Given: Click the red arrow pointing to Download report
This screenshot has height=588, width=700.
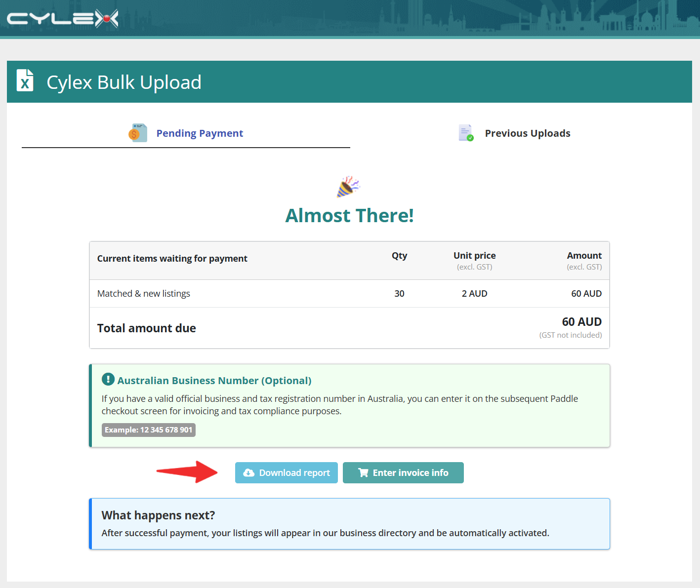Looking at the screenshot, I should [x=187, y=472].
